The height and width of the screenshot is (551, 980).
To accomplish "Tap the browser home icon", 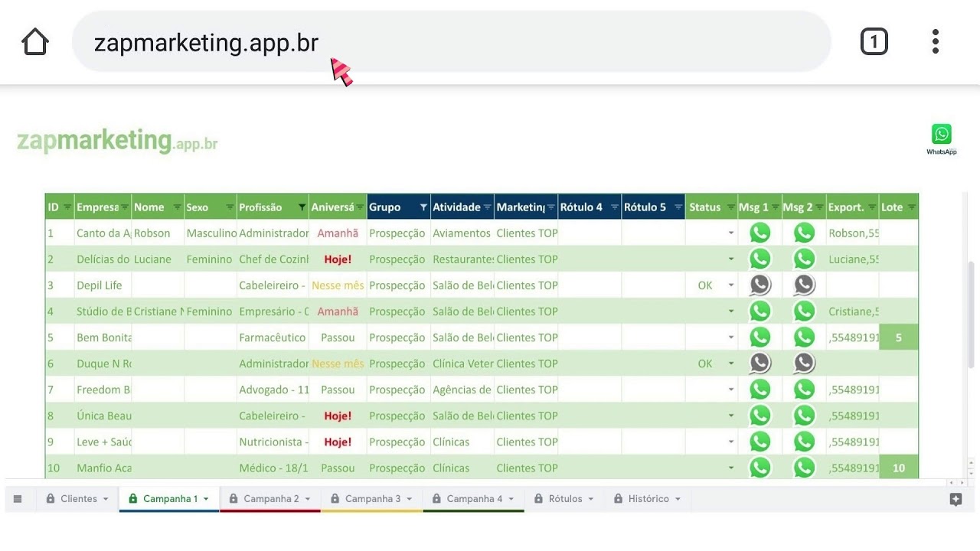I will [35, 42].
